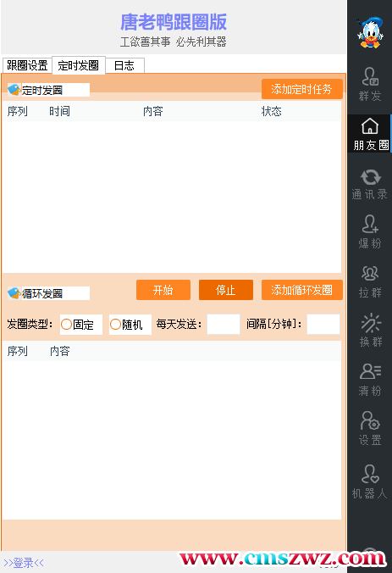Switch to the 日志 tab
The width and height of the screenshot is (392, 573).
click(124, 66)
